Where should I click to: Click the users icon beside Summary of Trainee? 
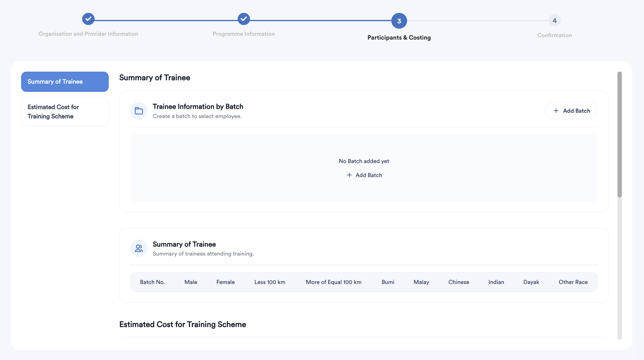pyautogui.click(x=139, y=248)
